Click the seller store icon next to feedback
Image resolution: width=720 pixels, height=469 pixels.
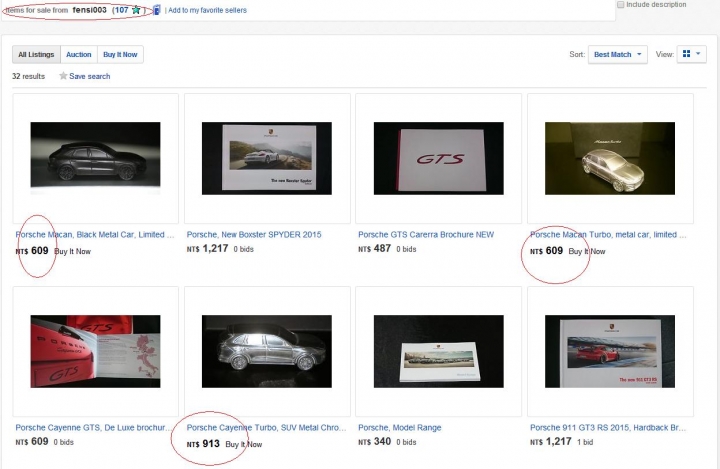point(157,10)
